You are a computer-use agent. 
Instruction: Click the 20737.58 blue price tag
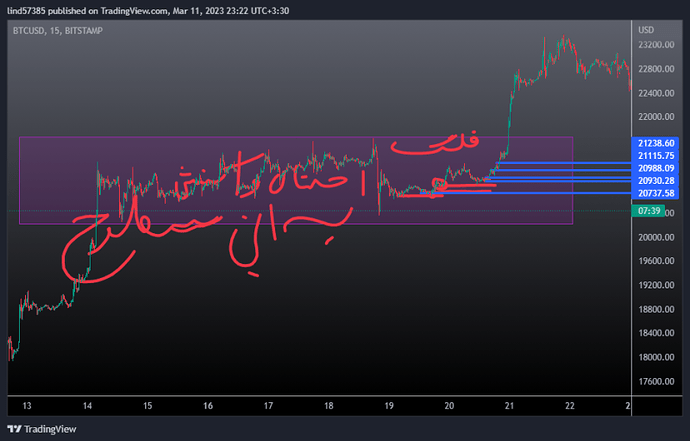[658, 192]
